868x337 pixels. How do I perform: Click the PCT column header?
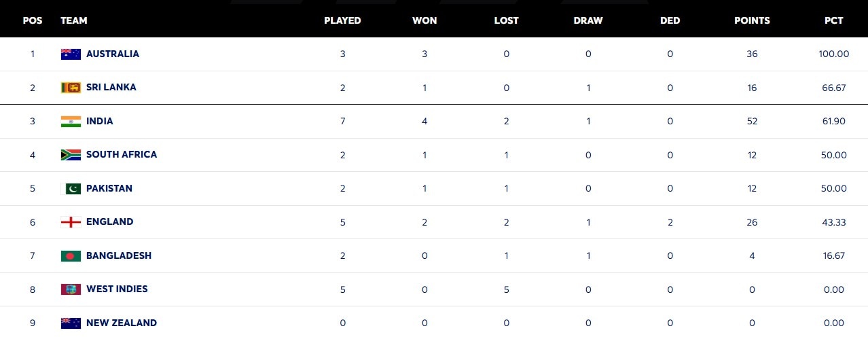(834, 20)
